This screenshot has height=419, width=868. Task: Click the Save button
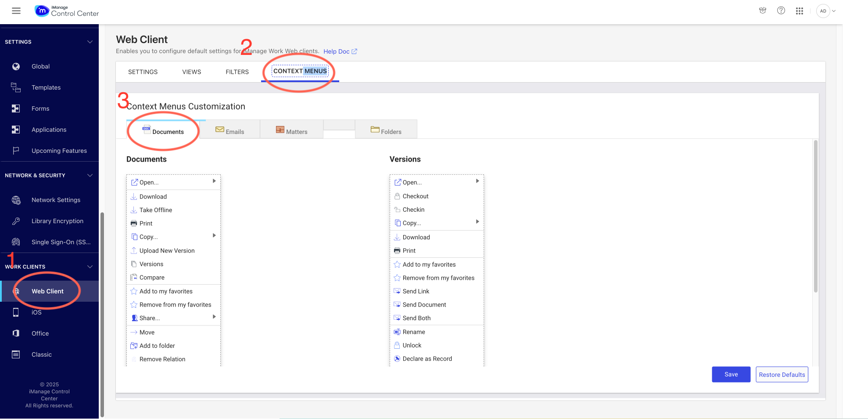tap(731, 374)
